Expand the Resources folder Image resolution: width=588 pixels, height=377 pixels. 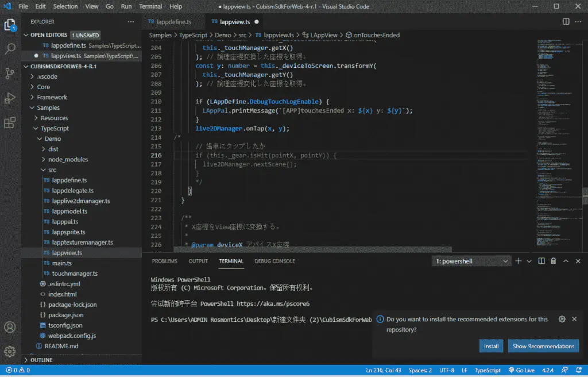[x=36, y=118]
